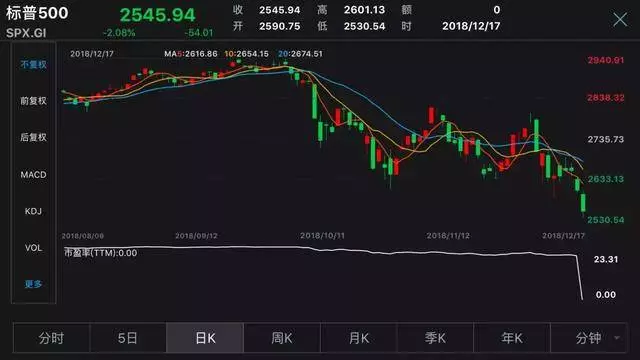This screenshot has width=640, height=360.
Task: Click the 2940.91 price axis label
Action: (606, 60)
